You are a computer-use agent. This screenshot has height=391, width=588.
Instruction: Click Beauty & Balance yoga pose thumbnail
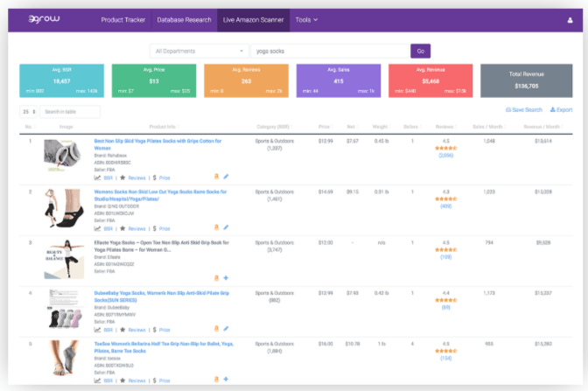tap(64, 259)
